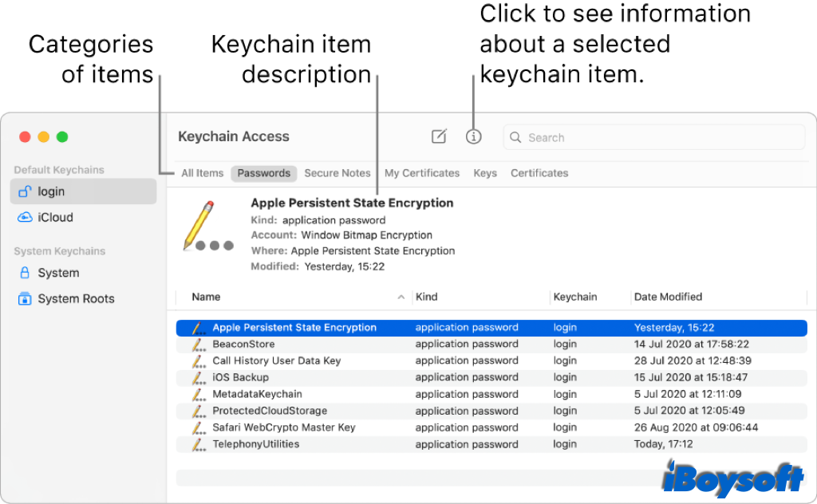
Task: Click the Today, 17:12 date cell
Action: click(x=663, y=444)
